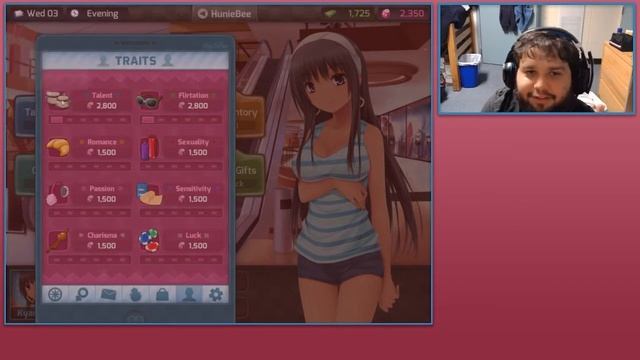Click the pink hunie icon beside 2,350
The image size is (640, 360).
(386, 13)
